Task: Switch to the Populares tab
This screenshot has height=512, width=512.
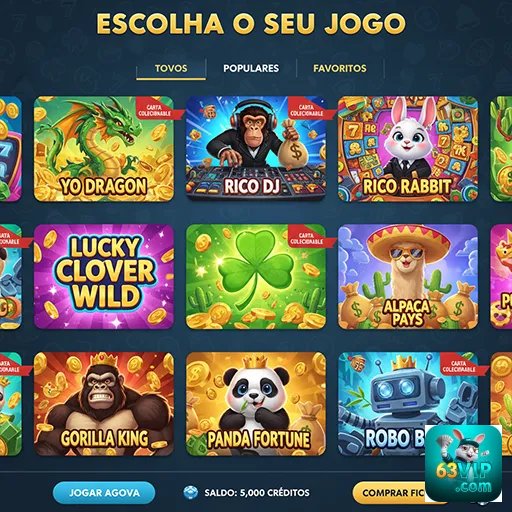Action: tap(251, 68)
